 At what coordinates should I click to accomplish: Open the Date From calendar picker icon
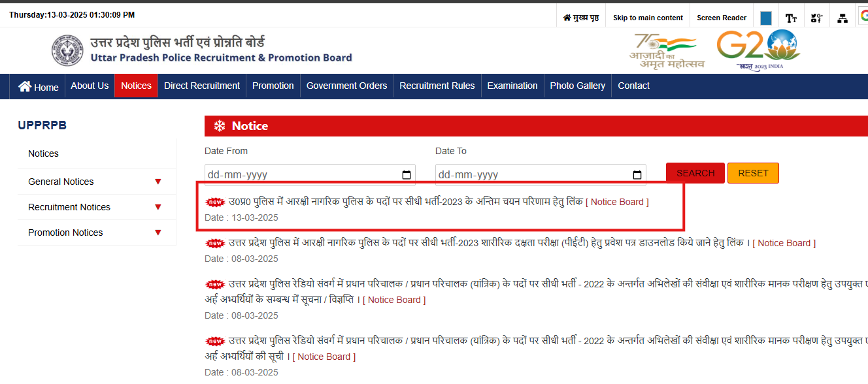click(x=406, y=174)
